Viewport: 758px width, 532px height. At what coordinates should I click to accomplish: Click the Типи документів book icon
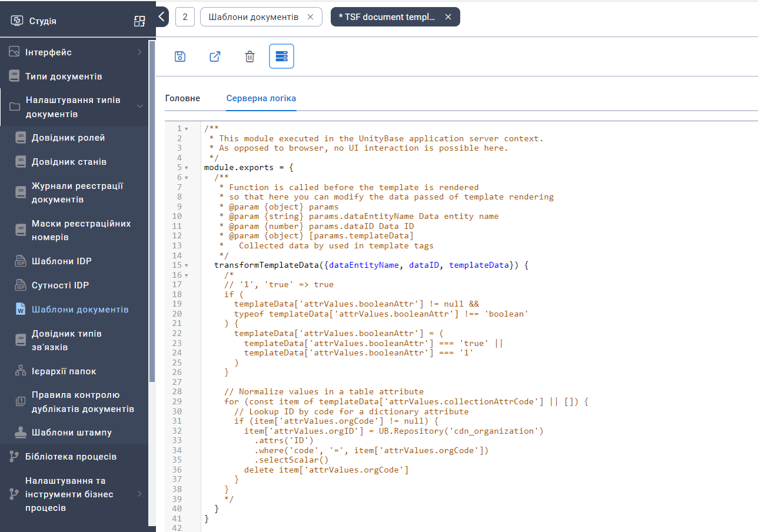14,77
